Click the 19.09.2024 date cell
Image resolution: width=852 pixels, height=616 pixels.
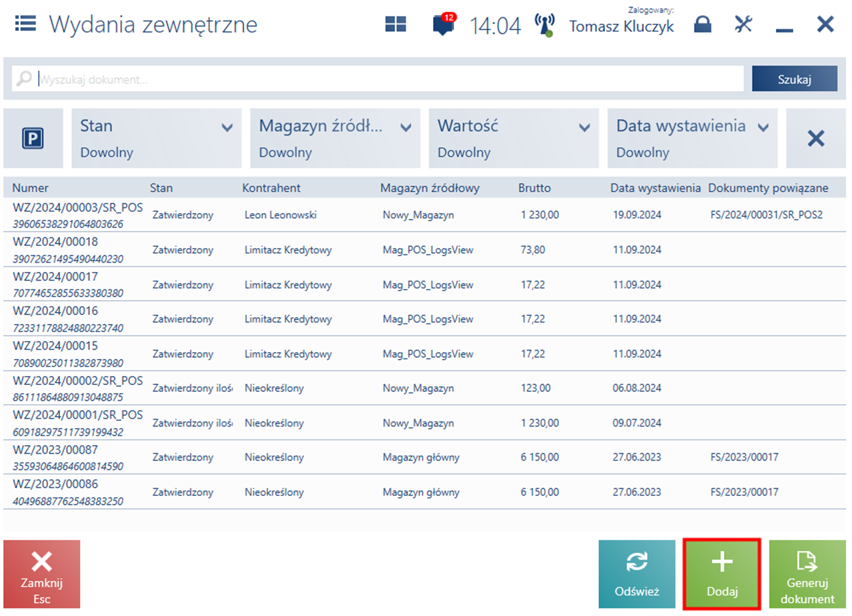click(637, 215)
